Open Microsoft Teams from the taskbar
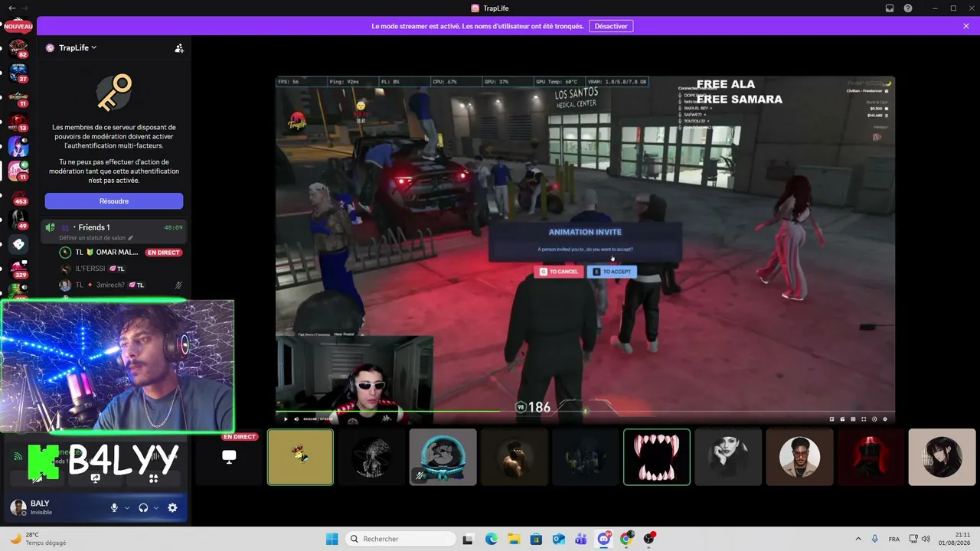Viewport: 980px width, 551px height. pyautogui.click(x=581, y=539)
